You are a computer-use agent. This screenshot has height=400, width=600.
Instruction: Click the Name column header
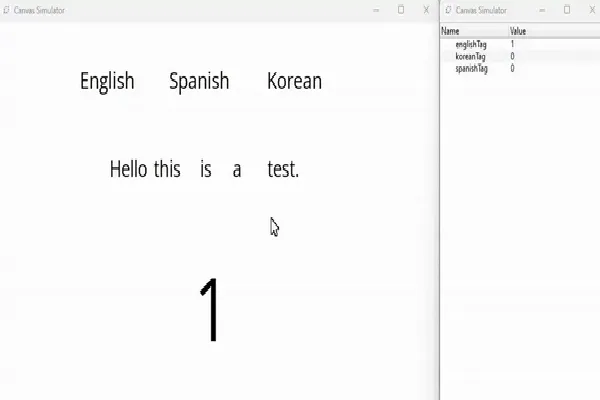(451, 32)
